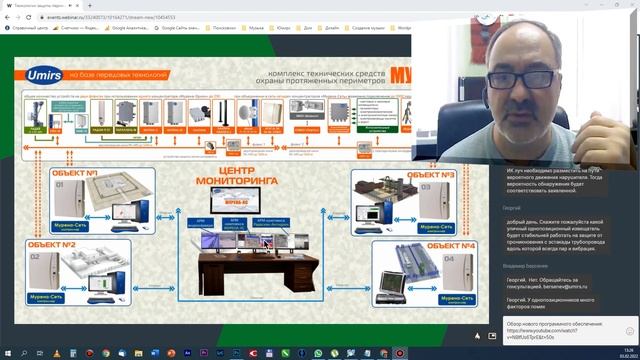Open Google Chrome from the taskbar
Screen dimensions: 640x360
(x=106, y=353)
